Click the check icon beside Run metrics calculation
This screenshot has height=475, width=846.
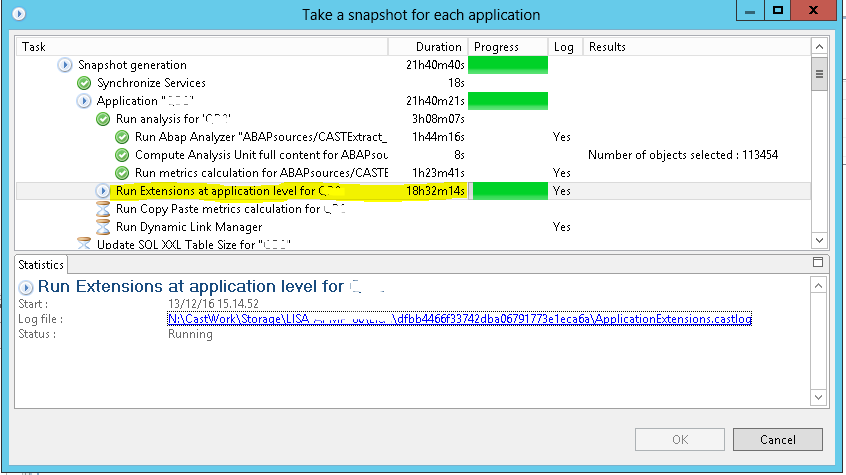[x=122, y=173]
